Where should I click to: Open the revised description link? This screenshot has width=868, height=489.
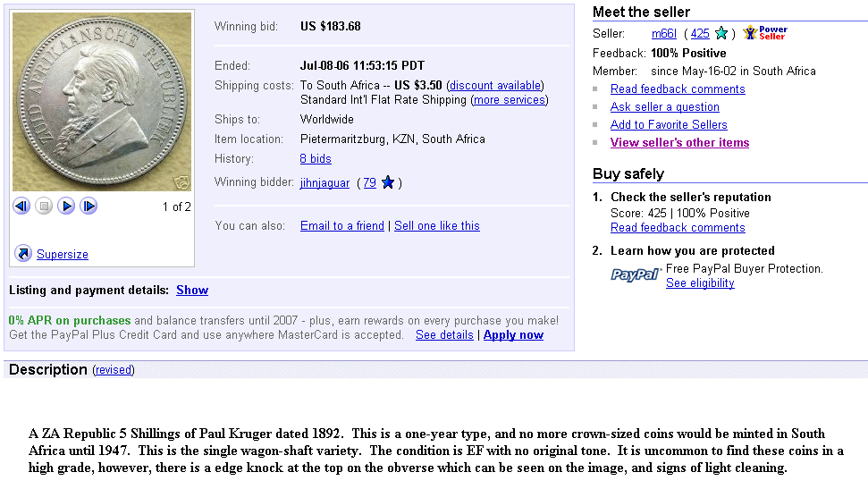114,370
